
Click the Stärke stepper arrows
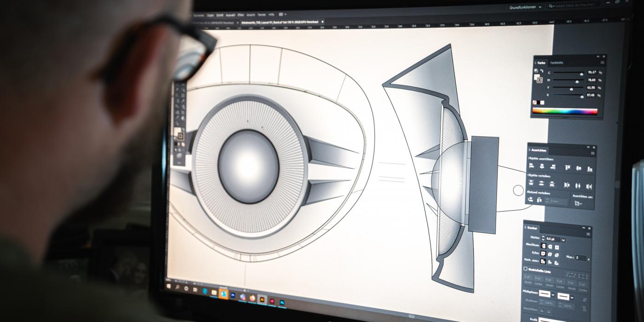click(x=543, y=238)
